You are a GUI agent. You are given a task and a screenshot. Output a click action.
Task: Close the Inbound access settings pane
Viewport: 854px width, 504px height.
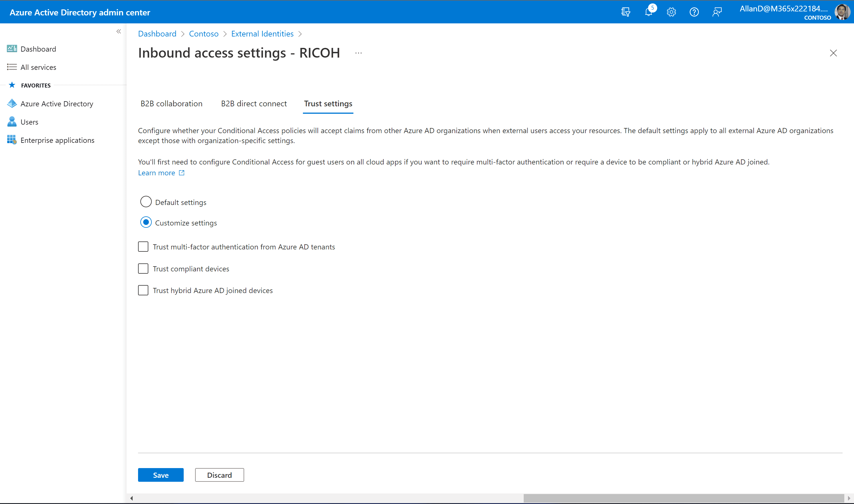point(833,53)
